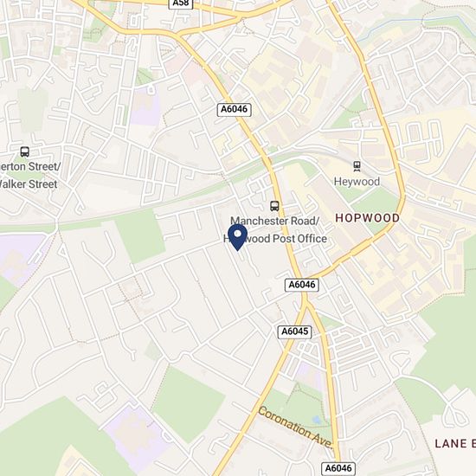This screenshot has height=476, width=476.
Task: Click the A6046 shield at the map bottom
Action: (338, 468)
